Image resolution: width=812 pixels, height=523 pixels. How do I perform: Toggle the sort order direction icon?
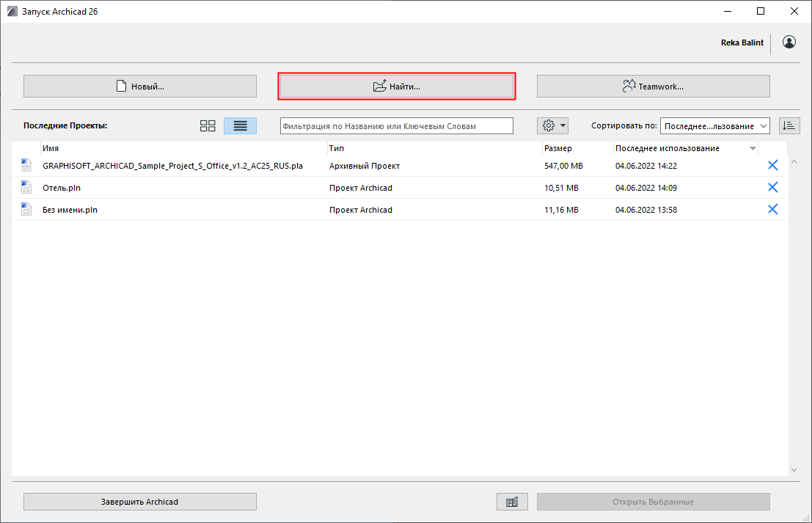point(789,126)
